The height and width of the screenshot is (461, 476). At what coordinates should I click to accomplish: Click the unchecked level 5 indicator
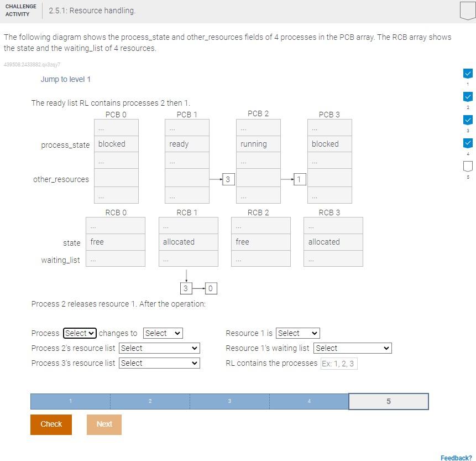468,166
